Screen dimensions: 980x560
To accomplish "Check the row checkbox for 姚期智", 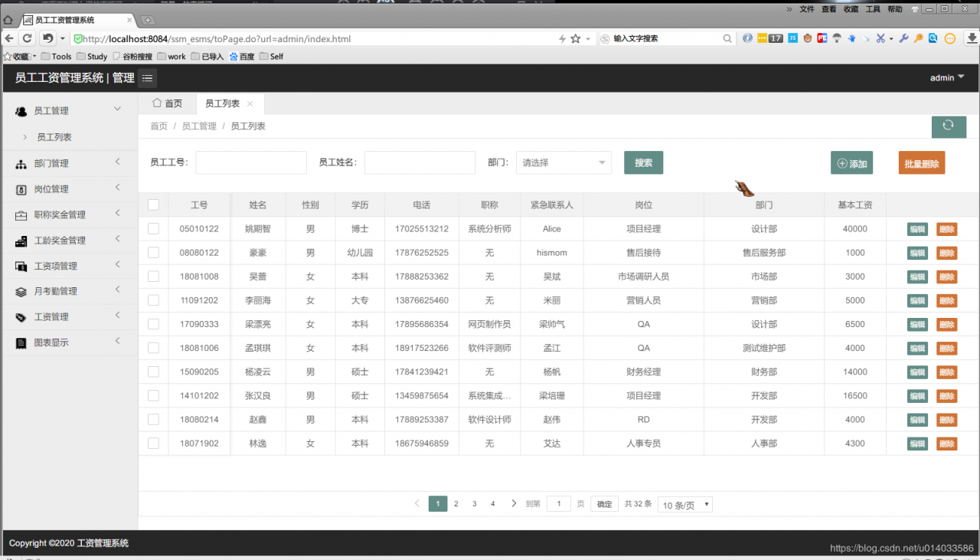I will coord(153,228).
